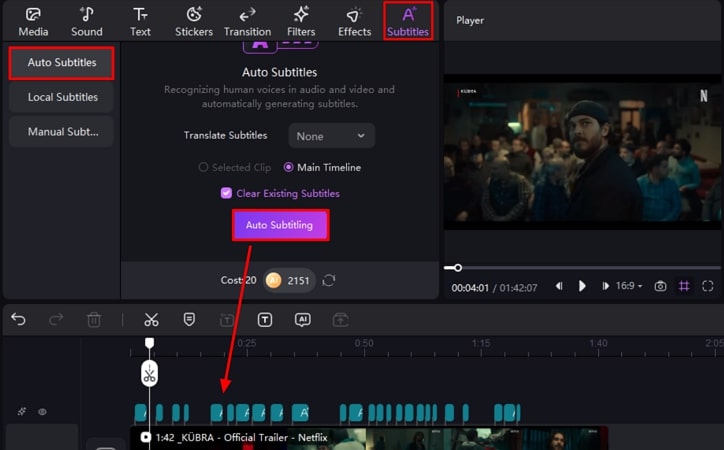Take a snapshot with camera icon
This screenshot has width=724, height=450.
[660, 286]
